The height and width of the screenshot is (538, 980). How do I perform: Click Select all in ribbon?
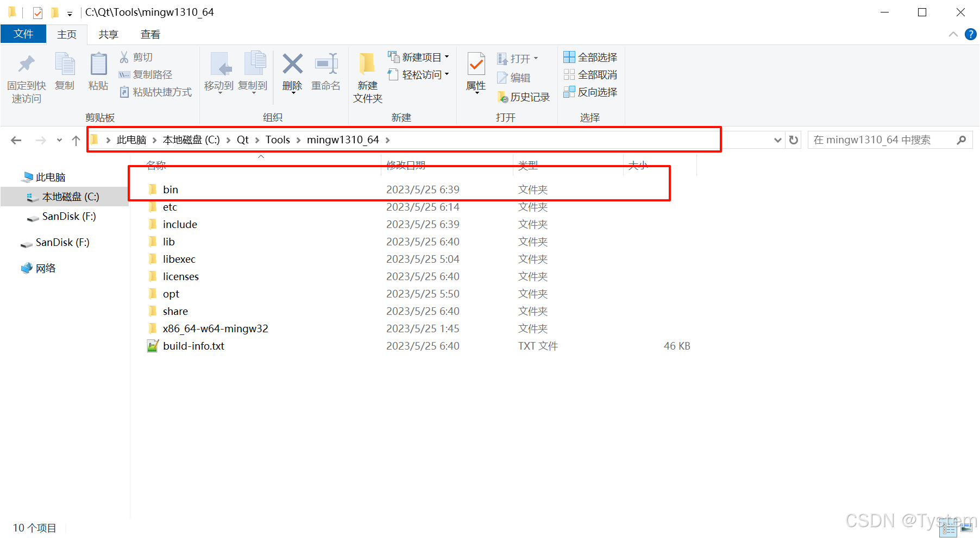click(x=590, y=57)
